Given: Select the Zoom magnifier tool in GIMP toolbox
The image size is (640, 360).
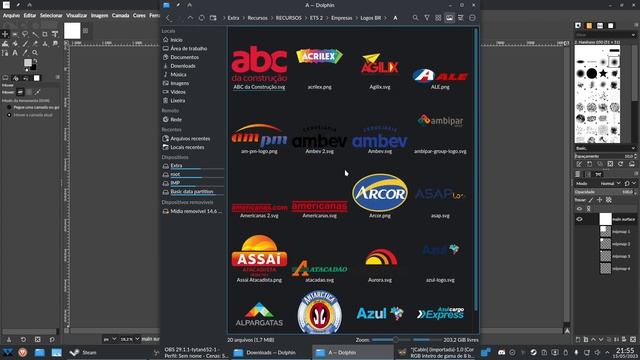Looking at the screenshot, I should click(x=35, y=53).
